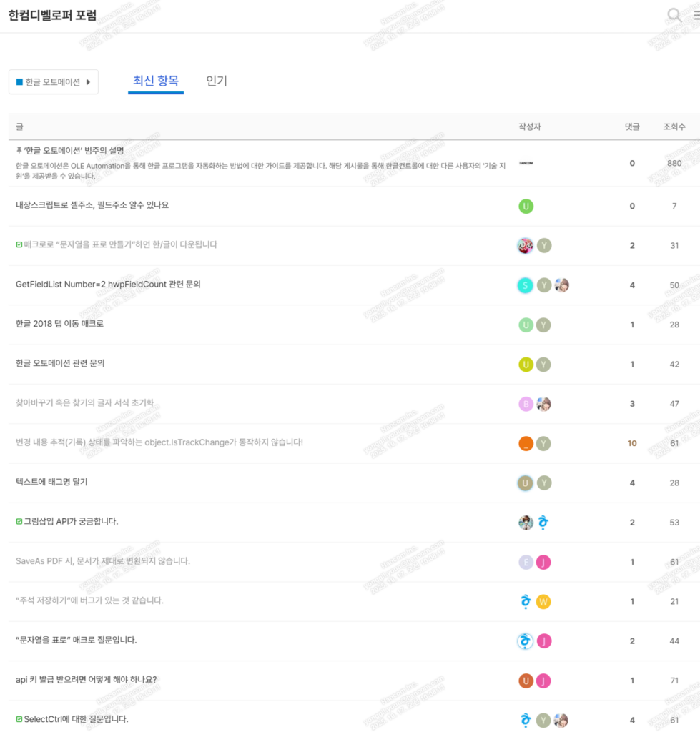700x732 pixels.
Task: Click the reply count 10 on 변경 내용 추적 post
Action: (x=632, y=443)
